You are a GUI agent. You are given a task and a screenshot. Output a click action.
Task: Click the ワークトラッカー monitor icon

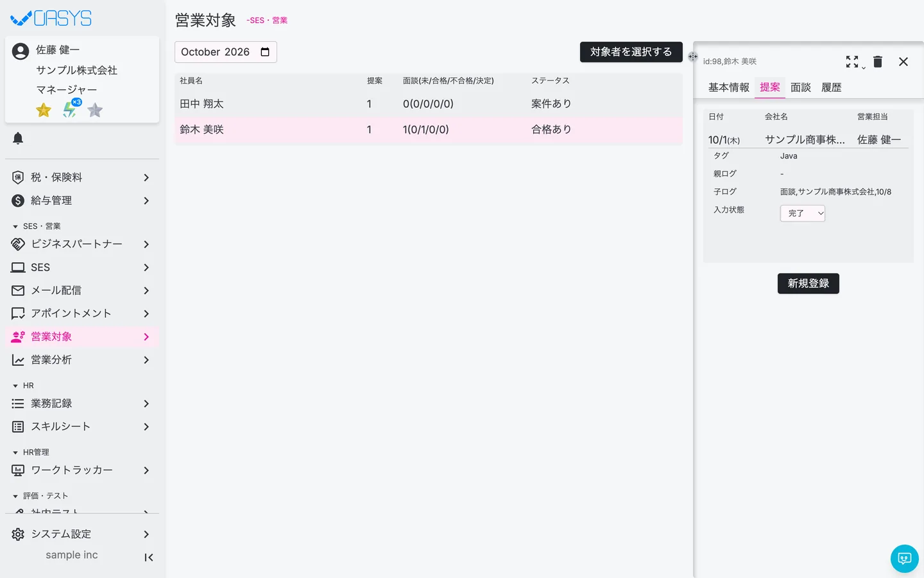[x=18, y=470]
